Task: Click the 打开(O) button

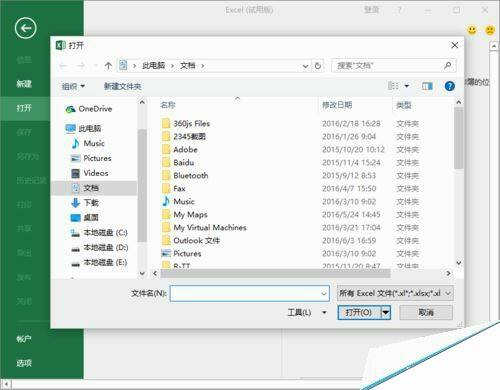Action: pyautogui.click(x=359, y=313)
